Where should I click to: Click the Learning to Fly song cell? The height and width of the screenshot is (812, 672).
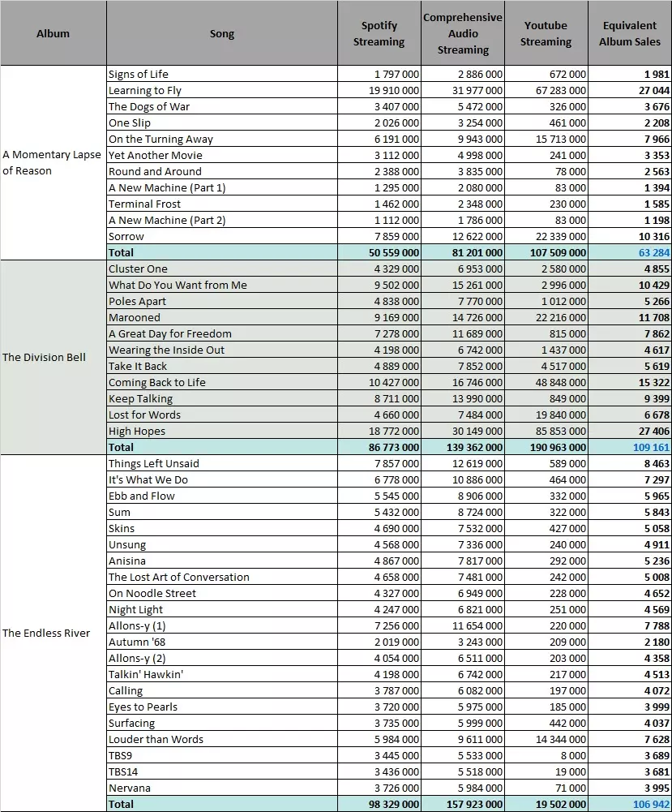pyautogui.click(x=222, y=90)
